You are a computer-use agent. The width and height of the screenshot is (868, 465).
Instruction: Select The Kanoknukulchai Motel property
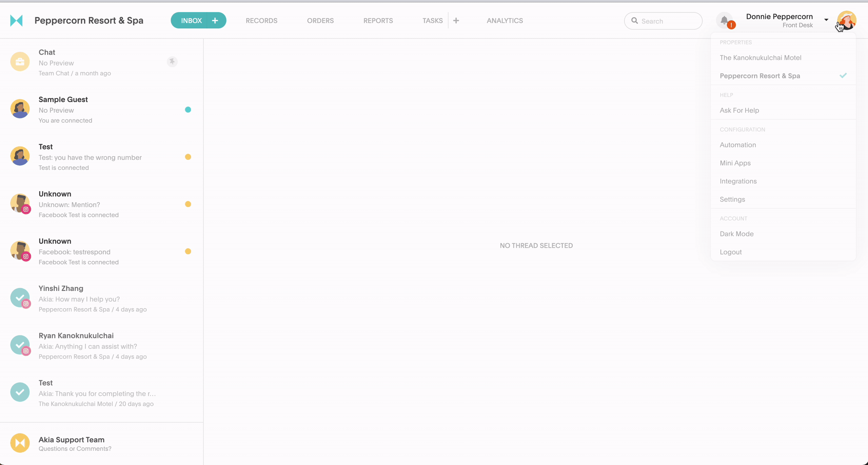point(761,57)
